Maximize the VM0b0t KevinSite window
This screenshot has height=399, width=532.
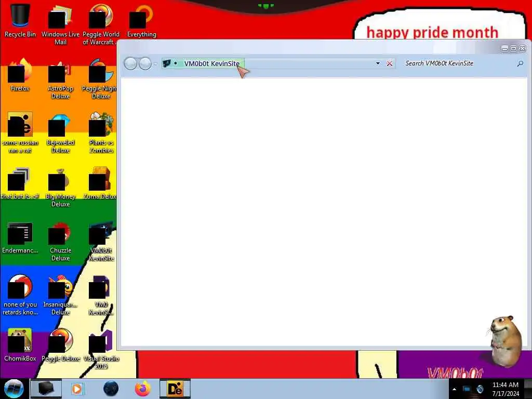(514, 48)
